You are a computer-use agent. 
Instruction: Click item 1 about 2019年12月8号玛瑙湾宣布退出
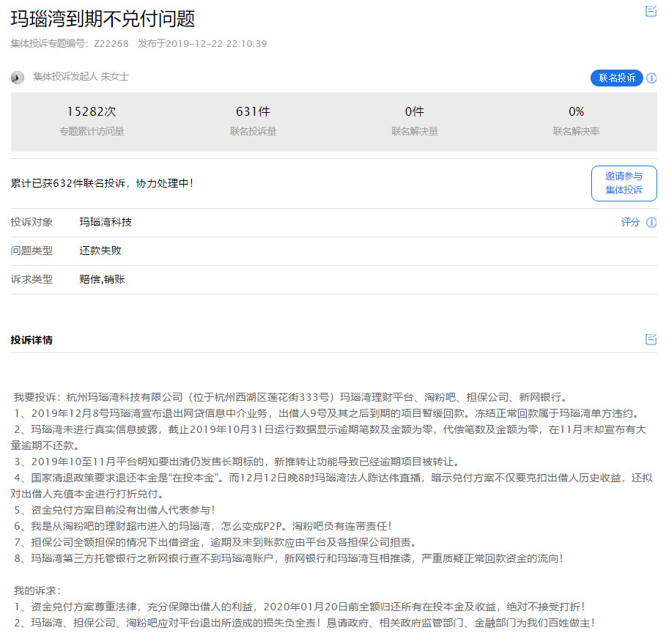[327, 413]
